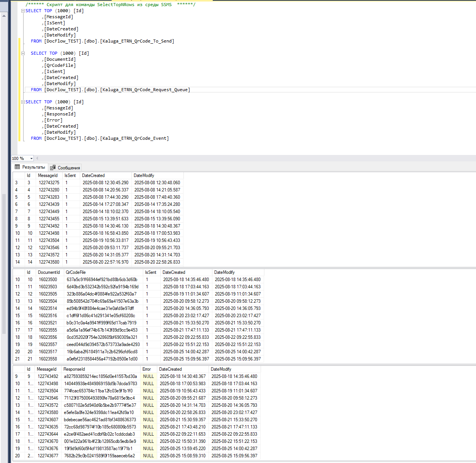476x463 pixels.
Task: Click ResponseId 140449938e4849869158d5b7dcda9783
Action: click(101, 384)
